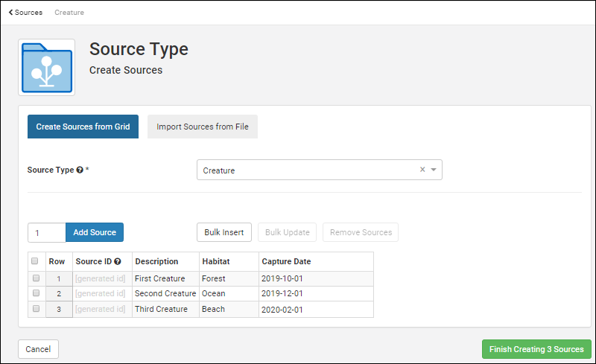Click the source count number input field
The height and width of the screenshot is (364, 596).
point(46,232)
